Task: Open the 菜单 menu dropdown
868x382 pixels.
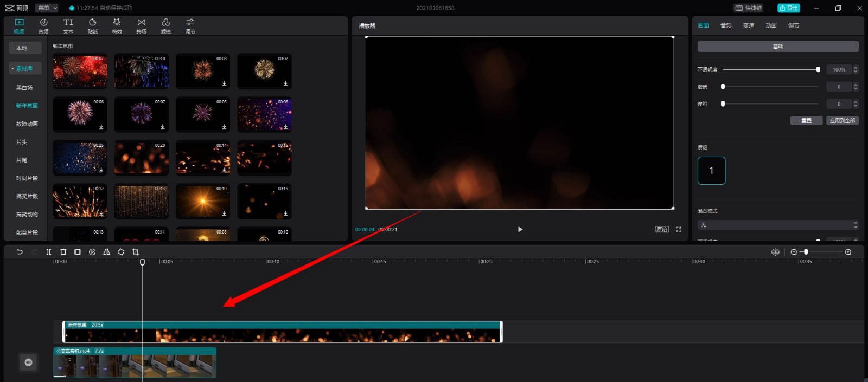Action: coord(47,8)
